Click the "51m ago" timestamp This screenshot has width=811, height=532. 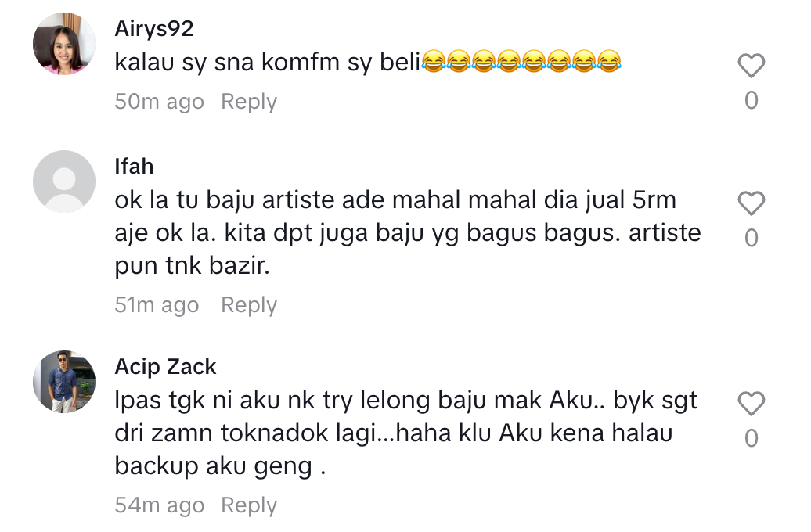click(157, 305)
